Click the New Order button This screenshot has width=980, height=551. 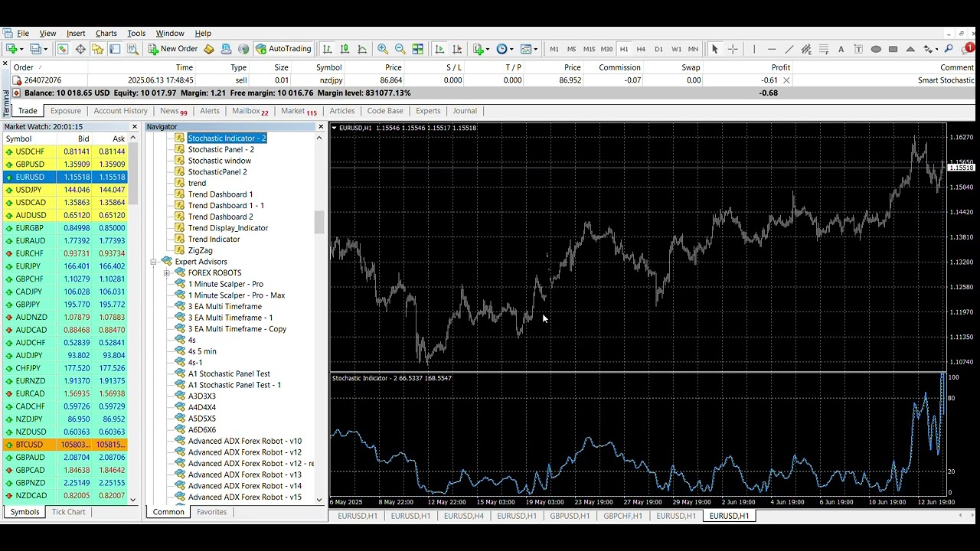[x=173, y=49]
